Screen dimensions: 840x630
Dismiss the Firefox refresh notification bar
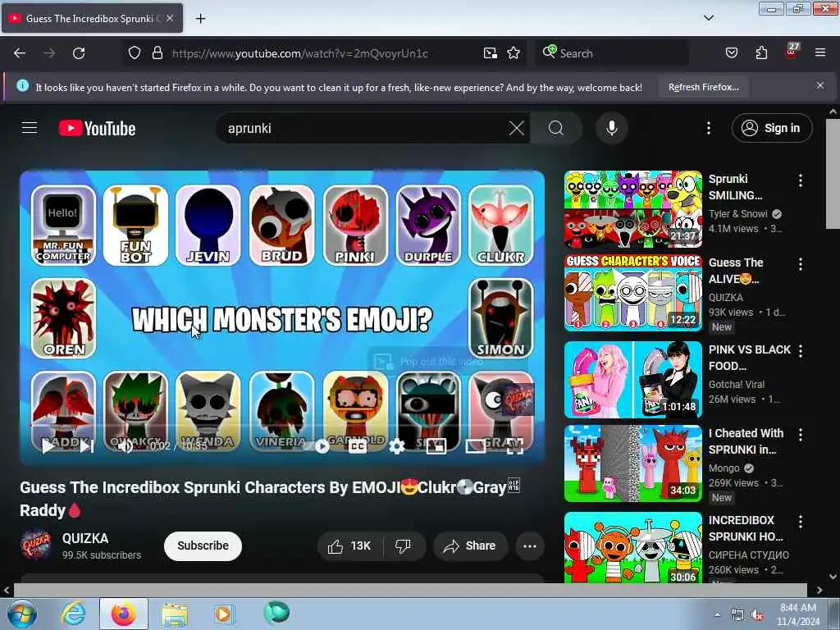click(x=819, y=85)
